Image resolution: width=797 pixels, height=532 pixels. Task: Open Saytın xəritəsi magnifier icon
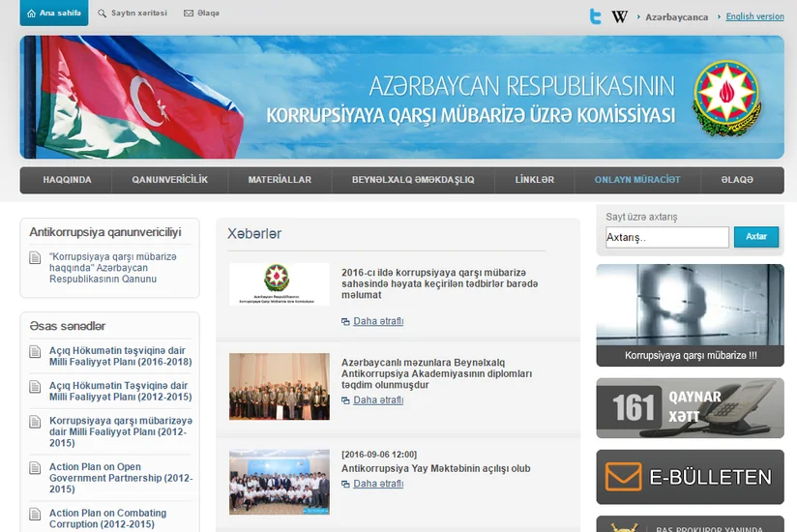(103, 14)
